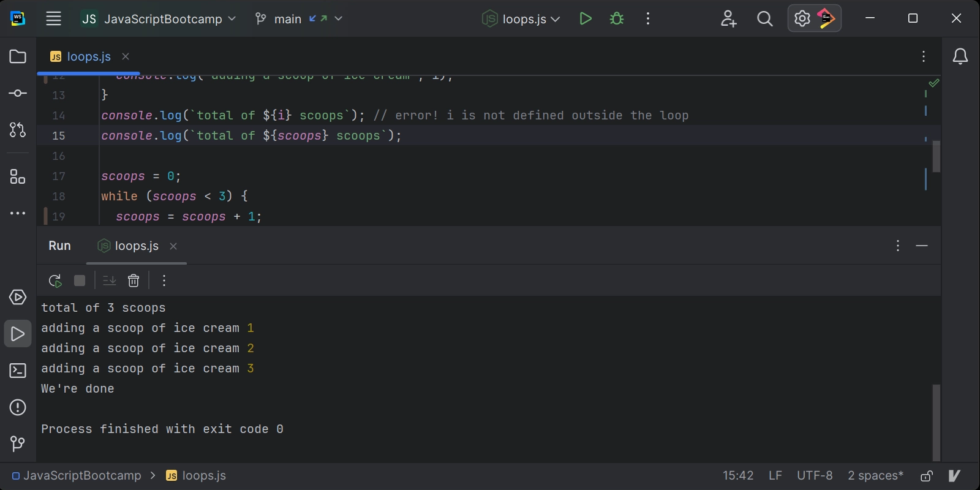Screen dimensions: 980x490
Task: Open IDE settings gear icon
Action: (x=802, y=18)
